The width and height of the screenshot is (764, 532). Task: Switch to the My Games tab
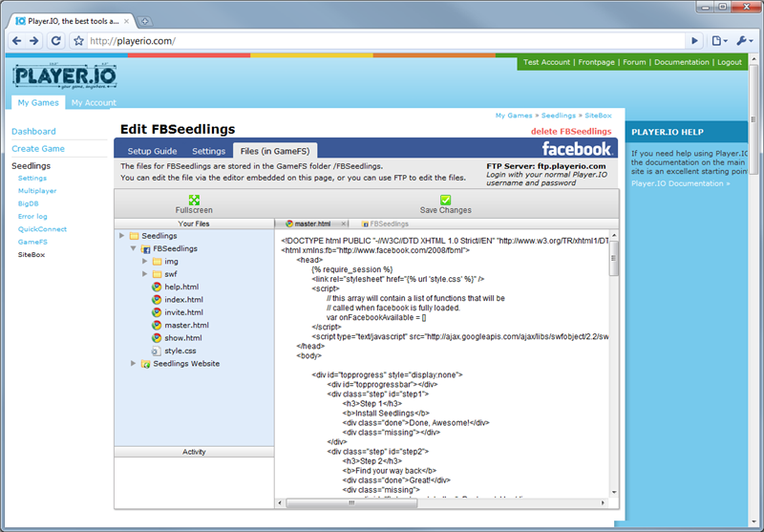(x=38, y=102)
